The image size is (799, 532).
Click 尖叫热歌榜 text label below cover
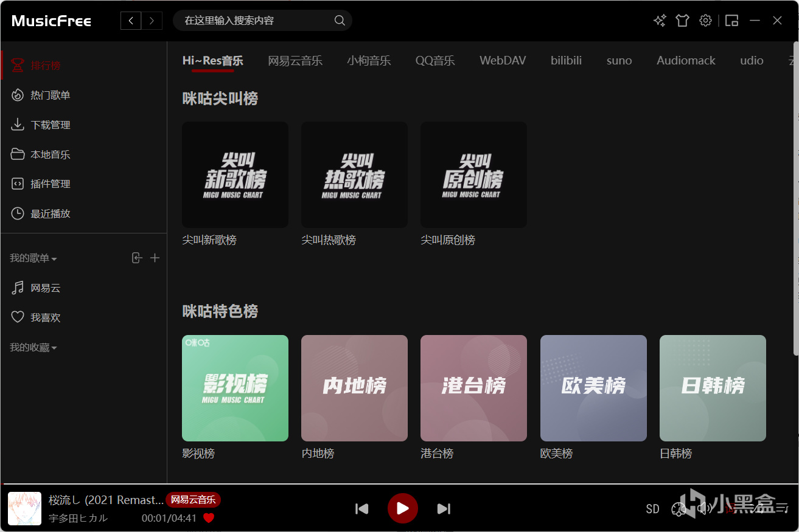click(329, 240)
